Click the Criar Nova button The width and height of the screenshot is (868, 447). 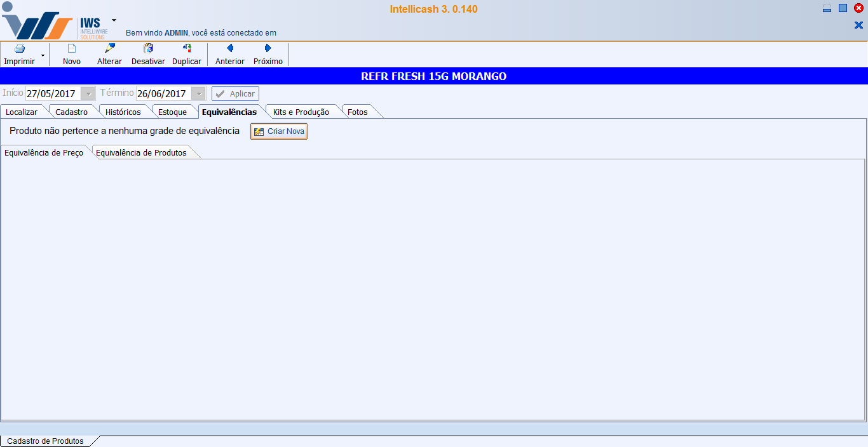point(279,131)
